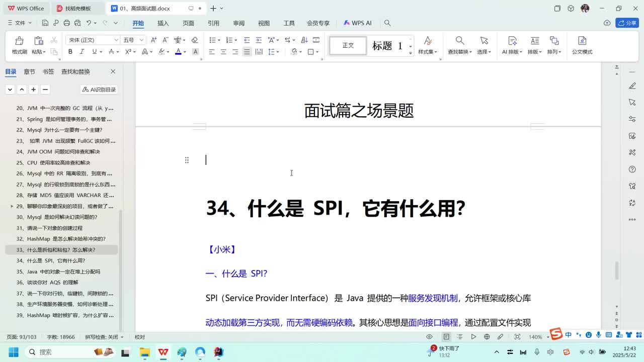Open the 文件 menu dropdown
This screenshot has width=644, height=362.
[20, 23]
